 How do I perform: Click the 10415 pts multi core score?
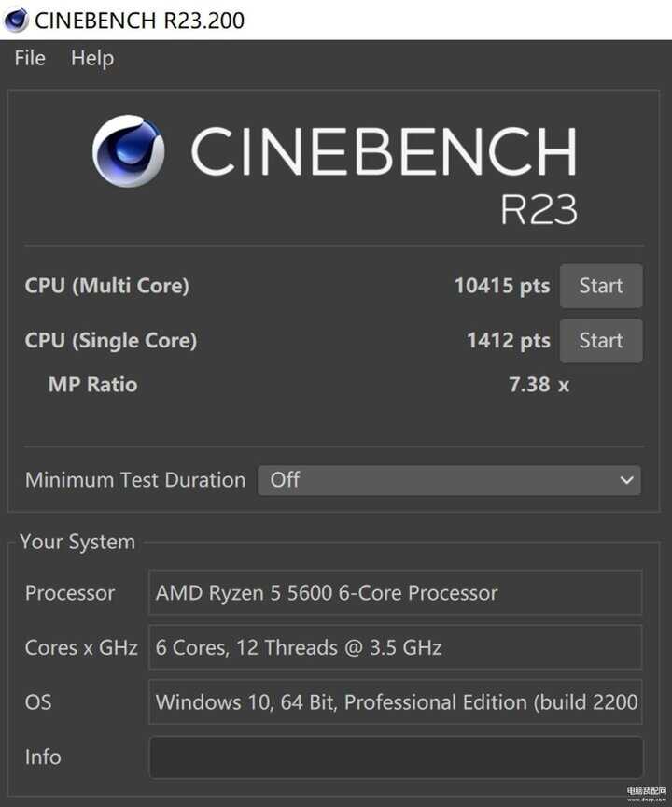[502, 286]
